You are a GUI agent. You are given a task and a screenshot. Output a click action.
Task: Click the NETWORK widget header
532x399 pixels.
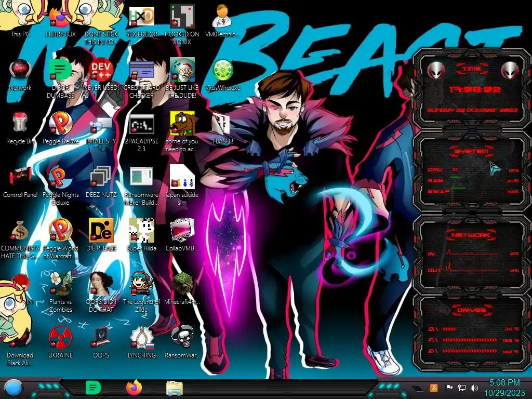(471, 234)
